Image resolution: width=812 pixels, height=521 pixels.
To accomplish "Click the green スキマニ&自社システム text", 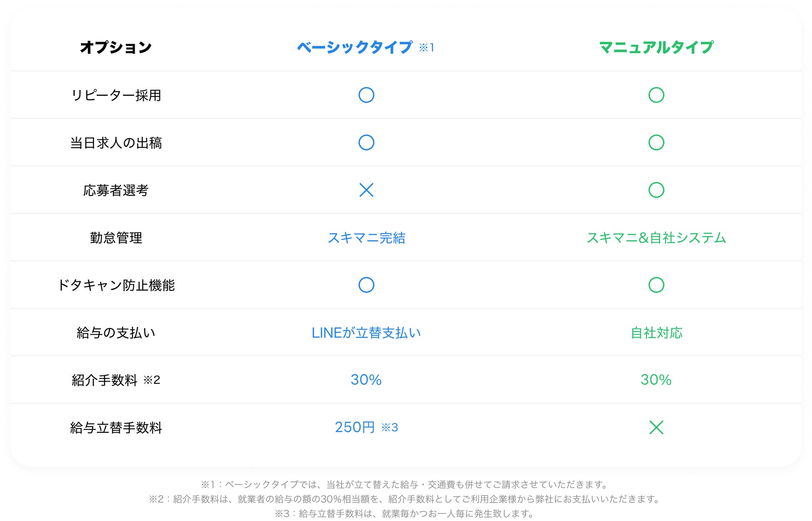I will (x=656, y=238).
